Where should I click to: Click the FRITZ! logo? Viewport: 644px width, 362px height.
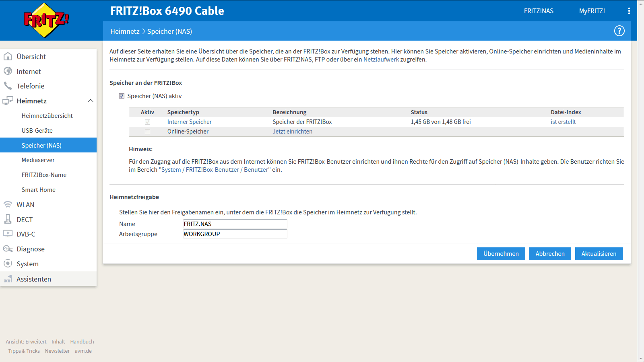46,20
